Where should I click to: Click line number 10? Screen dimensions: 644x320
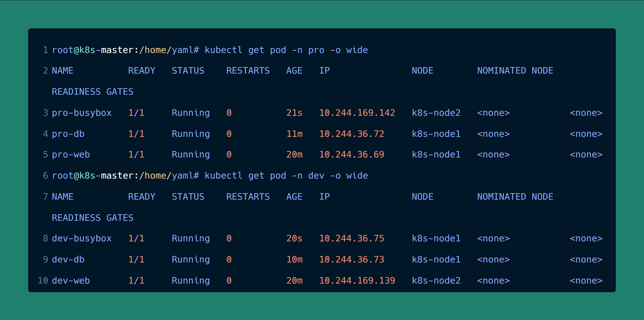point(43,281)
